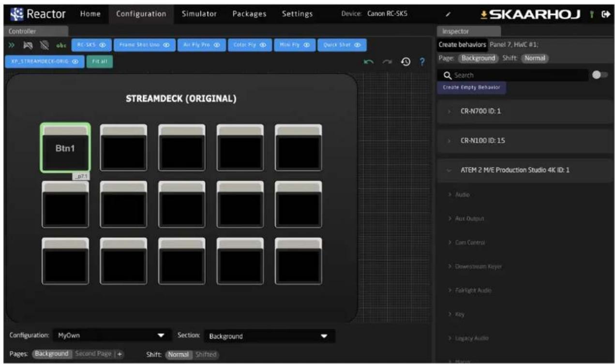Viewport: 615px width, 364px height.
Task: Toggle visibility eye on XP_STREAMDECK-ORIG
Action: point(75,62)
